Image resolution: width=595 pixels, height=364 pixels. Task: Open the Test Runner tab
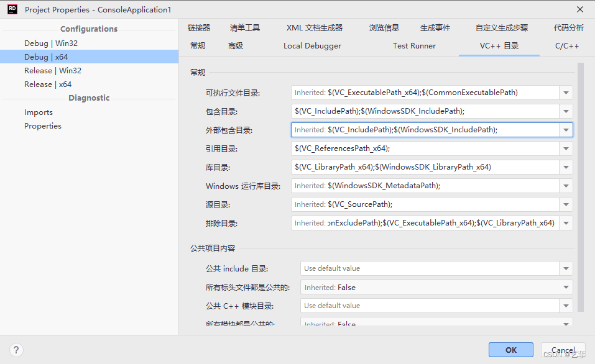pyautogui.click(x=414, y=46)
